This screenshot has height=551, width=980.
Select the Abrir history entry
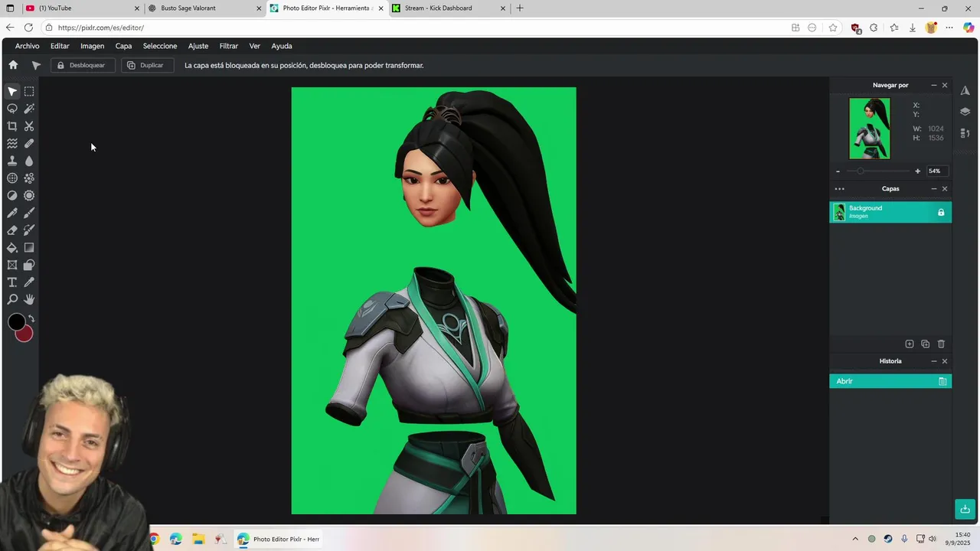(890, 381)
